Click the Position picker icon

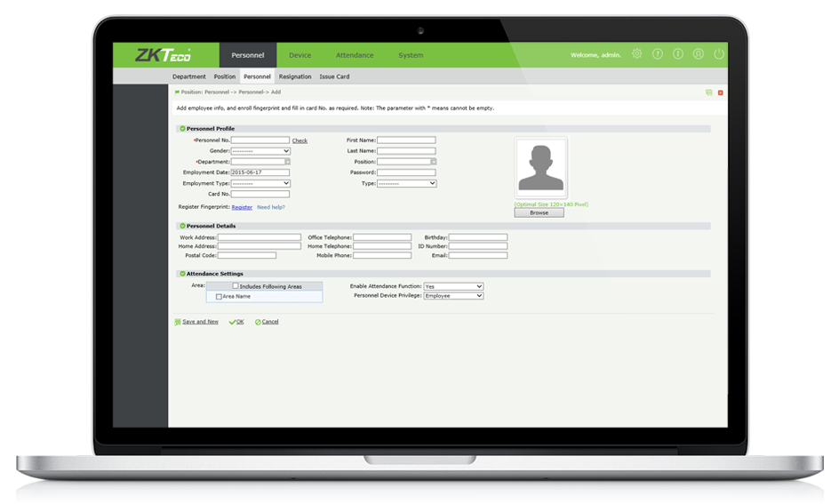click(x=433, y=162)
